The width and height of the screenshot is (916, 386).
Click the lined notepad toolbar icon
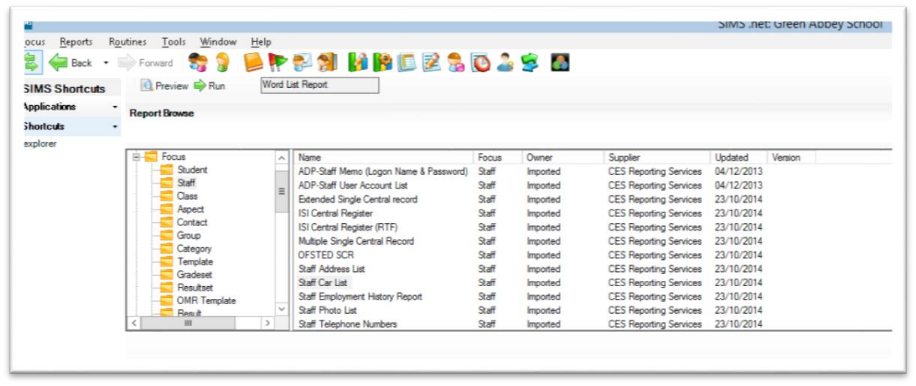tap(406, 62)
